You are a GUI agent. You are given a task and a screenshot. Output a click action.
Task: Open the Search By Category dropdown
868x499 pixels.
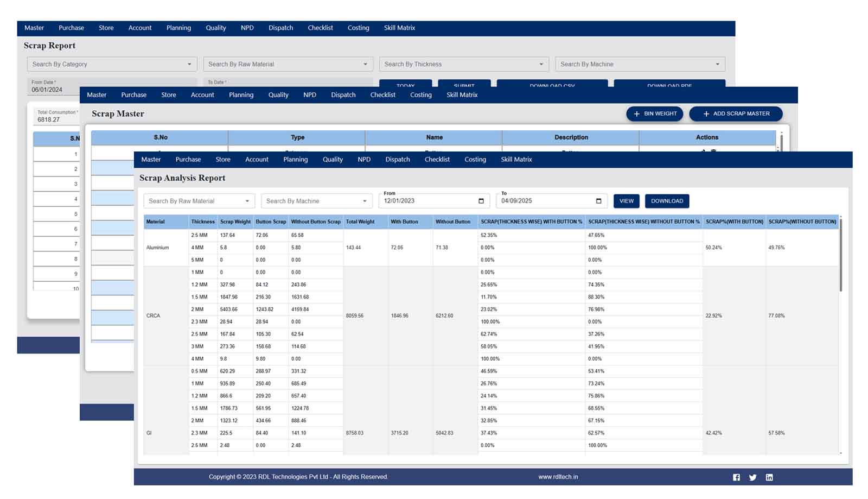111,64
